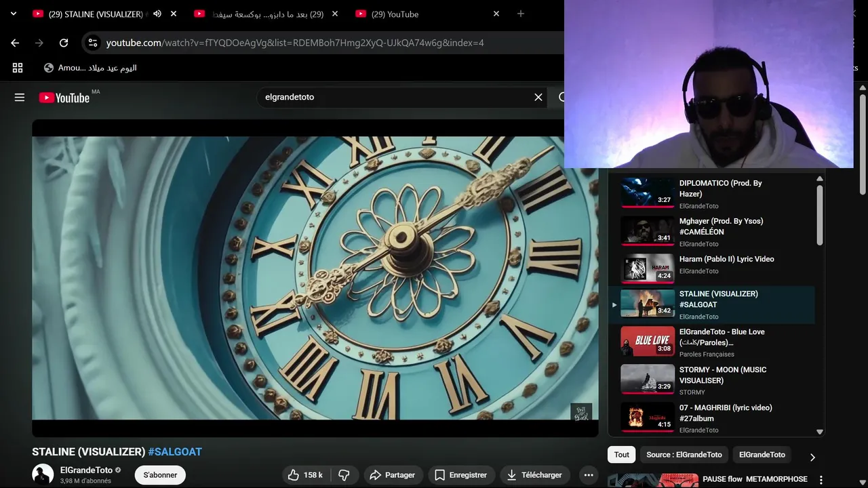This screenshot has height=488, width=868.
Task: Play ElGrandeToto - Blue Love playlist item
Action: pyautogui.click(x=711, y=342)
